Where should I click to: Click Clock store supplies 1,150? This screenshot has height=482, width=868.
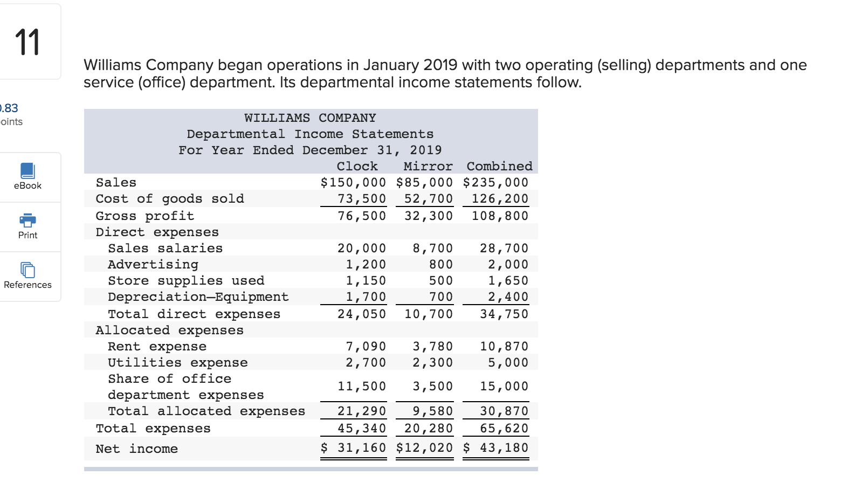pyautogui.click(x=366, y=280)
